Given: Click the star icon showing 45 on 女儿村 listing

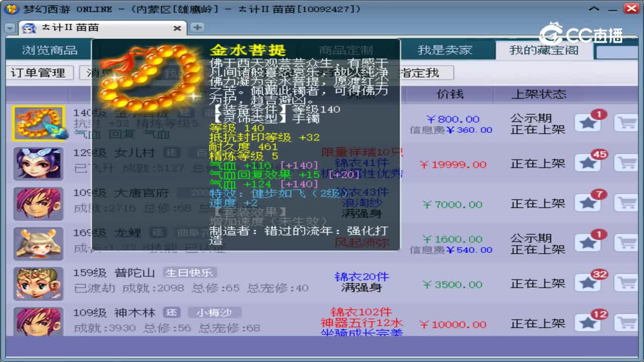Looking at the screenshot, I should (x=588, y=163).
